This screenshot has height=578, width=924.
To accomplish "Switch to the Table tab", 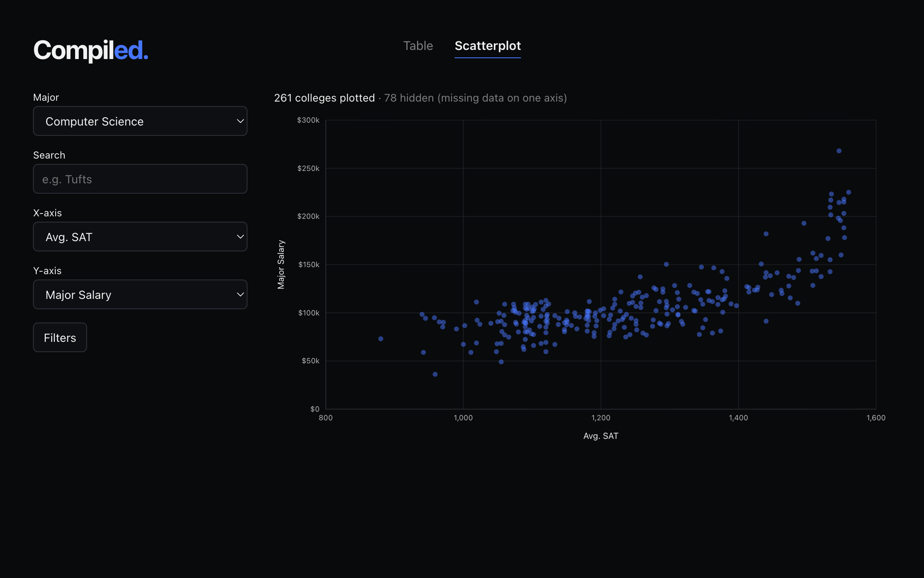I will tap(418, 46).
